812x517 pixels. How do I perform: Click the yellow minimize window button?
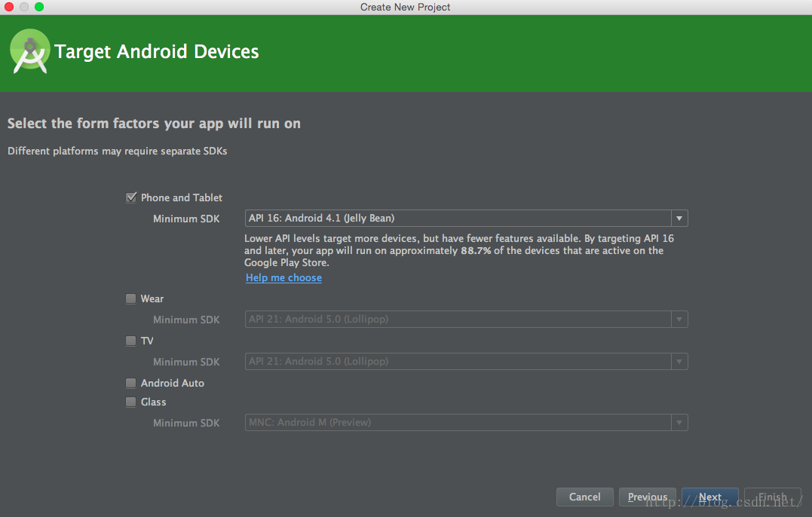[24, 7]
